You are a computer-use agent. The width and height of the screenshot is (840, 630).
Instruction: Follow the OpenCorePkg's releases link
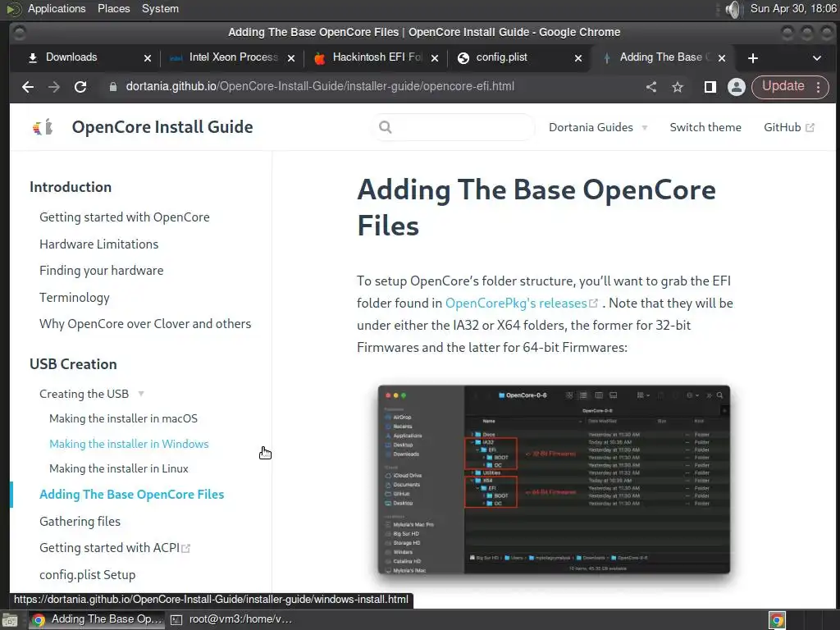pos(521,304)
